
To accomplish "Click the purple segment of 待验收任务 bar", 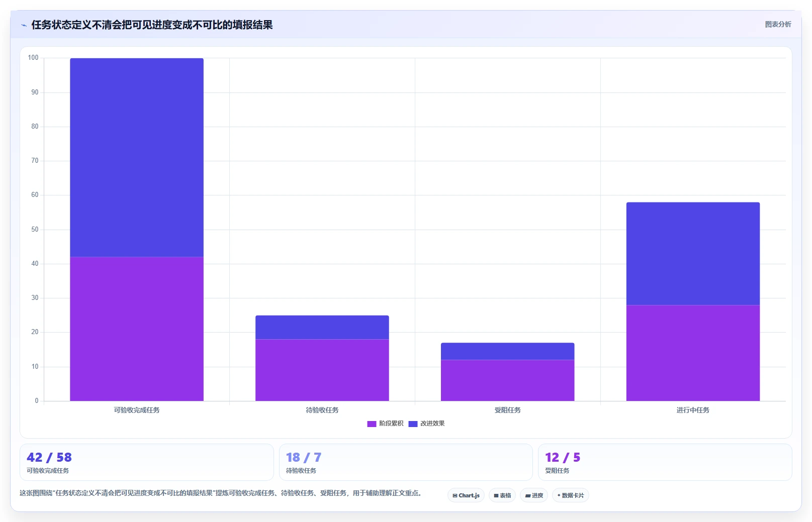I will (322, 370).
